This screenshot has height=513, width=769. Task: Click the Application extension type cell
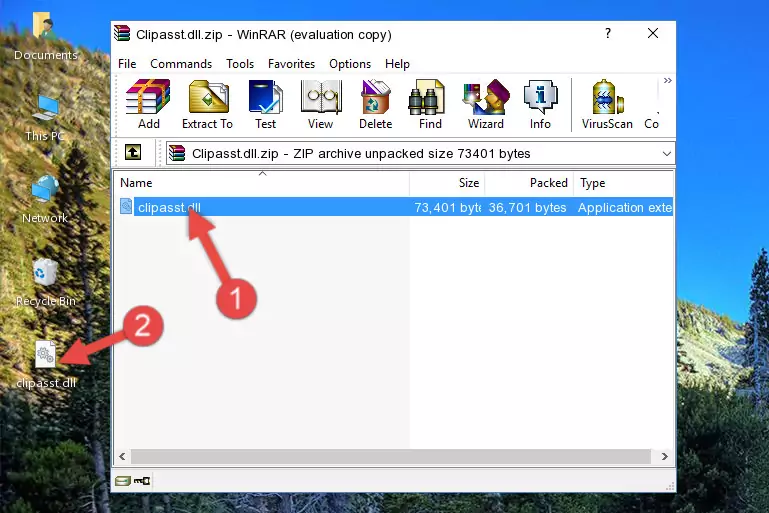pos(625,207)
